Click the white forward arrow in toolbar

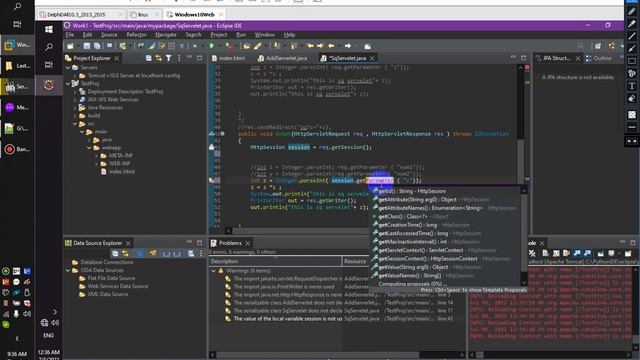(x=348, y=46)
